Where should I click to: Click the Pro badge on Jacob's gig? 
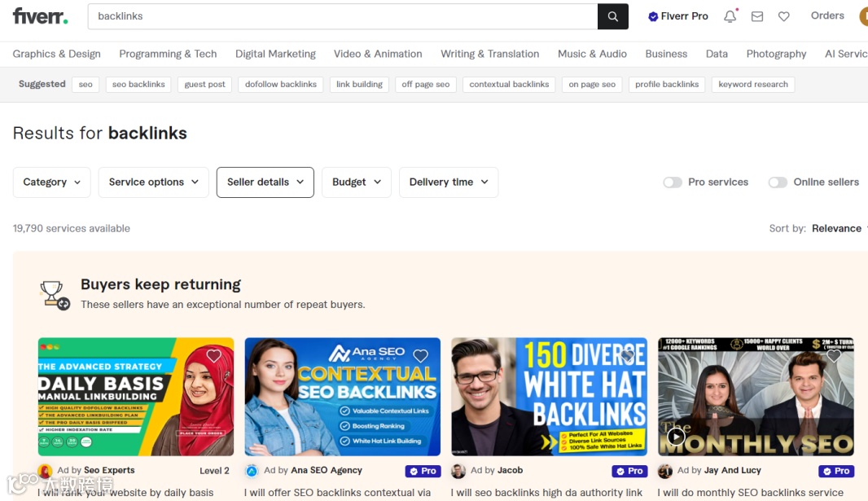[x=629, y=471]
